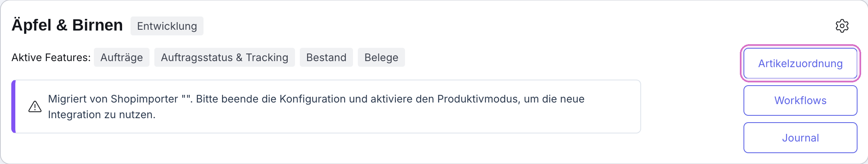Click the word Shopimporter in the notice

(144, 99)
